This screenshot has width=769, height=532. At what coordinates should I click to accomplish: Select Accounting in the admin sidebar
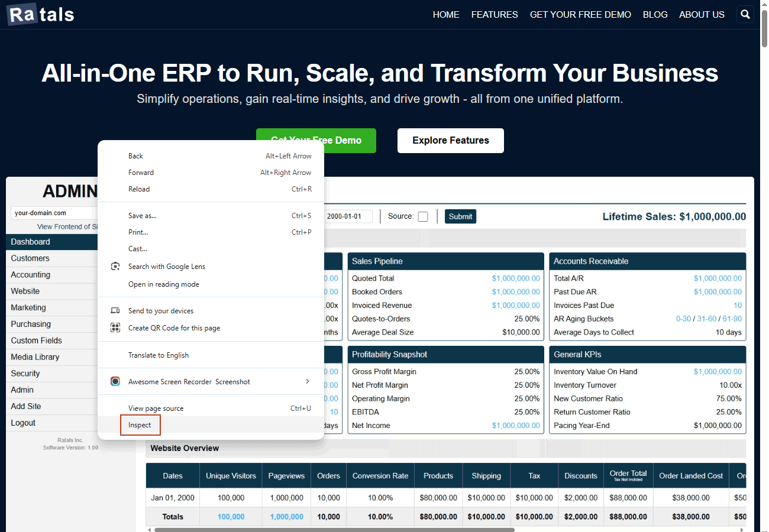tap(31, 275)
